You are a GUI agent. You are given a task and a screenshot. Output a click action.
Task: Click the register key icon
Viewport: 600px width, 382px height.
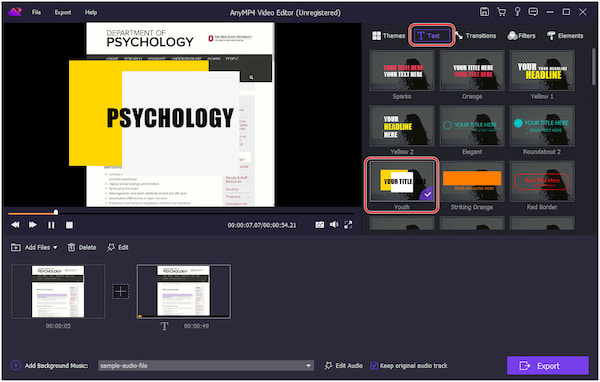pyautogui.click(x=517, y=12)
